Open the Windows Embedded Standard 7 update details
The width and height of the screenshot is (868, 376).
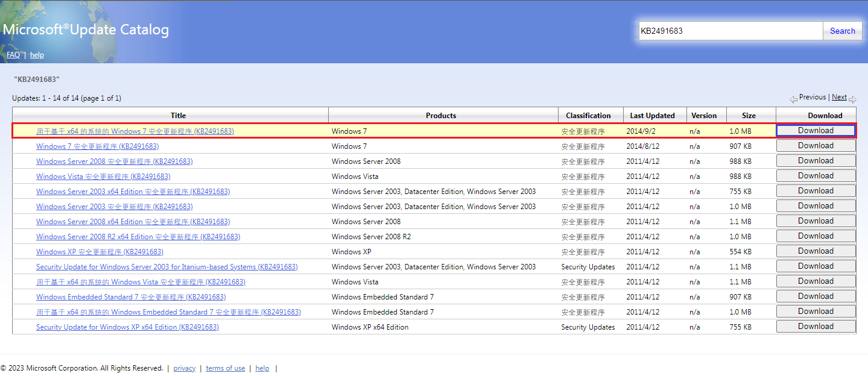pyautogui.click(x=131, y=296)
